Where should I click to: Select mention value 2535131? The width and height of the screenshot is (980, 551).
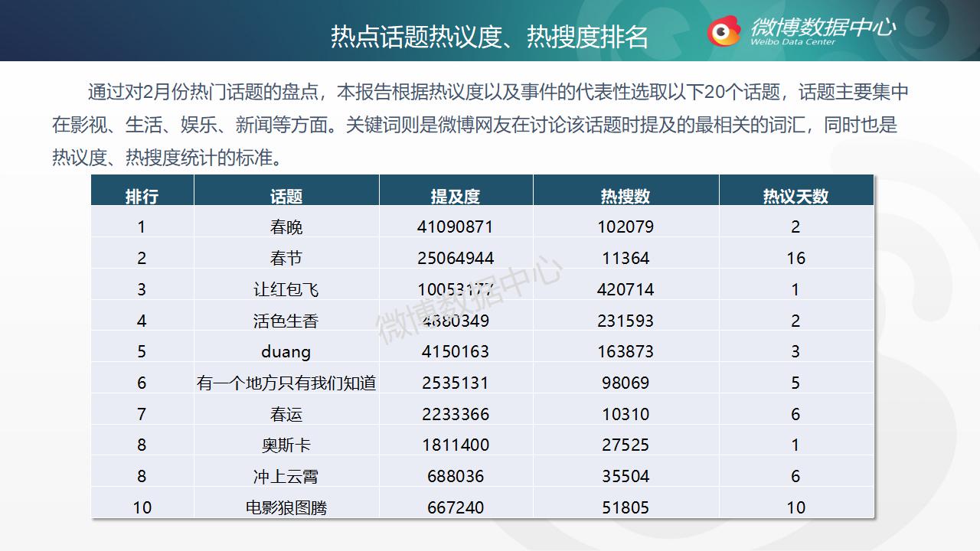[x=456, y=383]
